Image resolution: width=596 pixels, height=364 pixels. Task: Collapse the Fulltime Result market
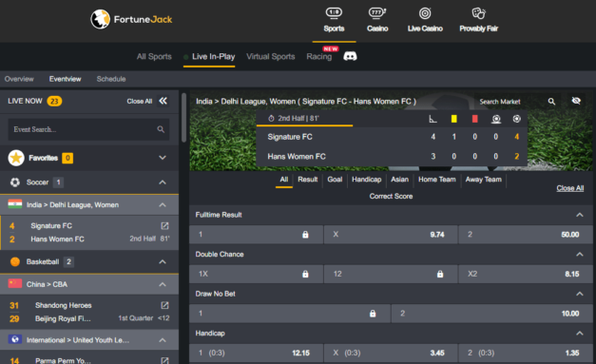pyautogui.click(x=580, y=215)
